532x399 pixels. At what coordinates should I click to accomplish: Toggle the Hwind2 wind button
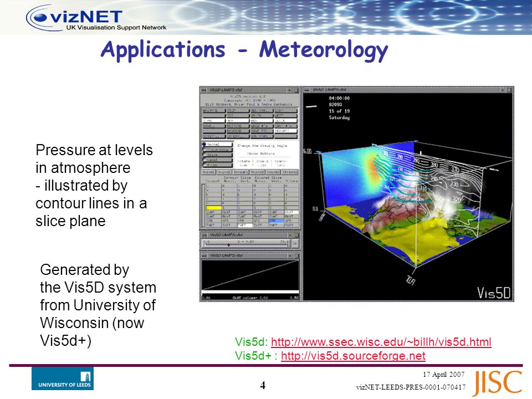coord(257,172)
